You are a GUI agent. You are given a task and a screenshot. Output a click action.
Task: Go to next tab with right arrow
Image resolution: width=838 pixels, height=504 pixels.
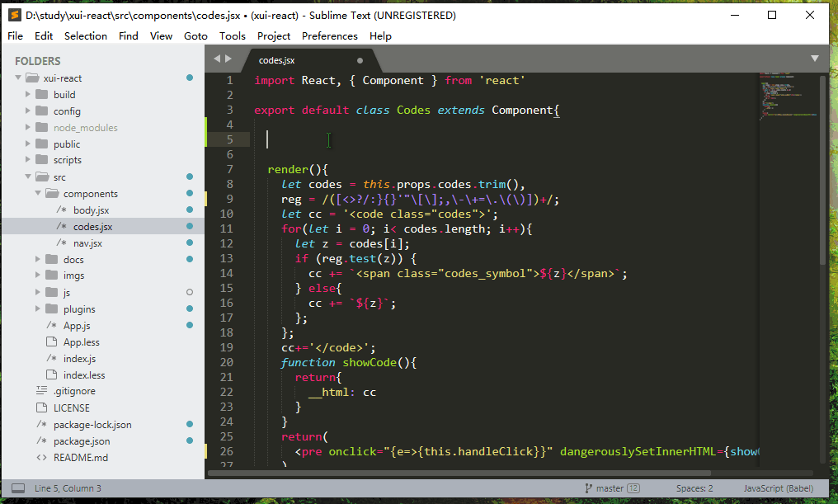[x=228, y=59]
